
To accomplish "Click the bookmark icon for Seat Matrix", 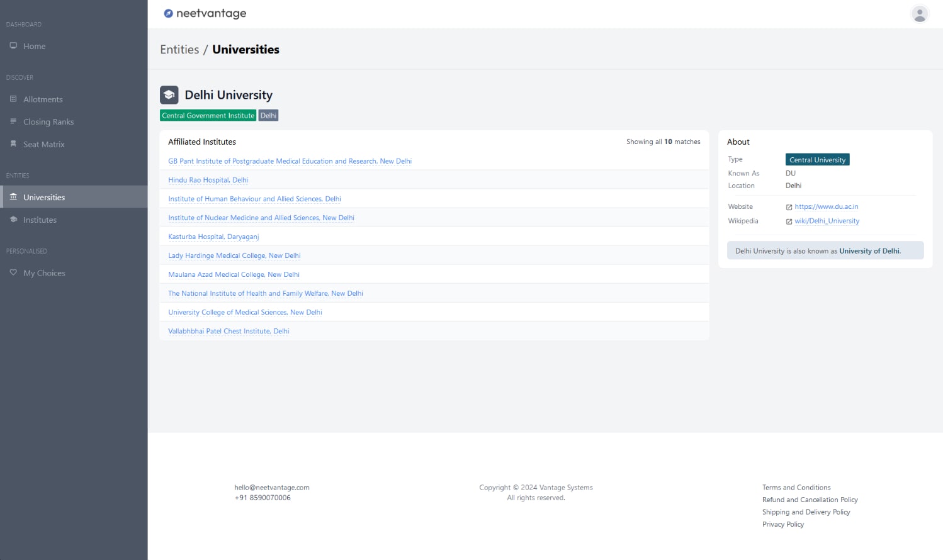I will (13, 144).
